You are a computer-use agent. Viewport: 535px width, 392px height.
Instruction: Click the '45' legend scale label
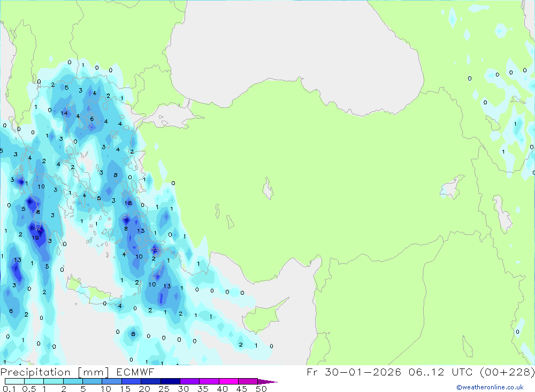pos(242,389)
